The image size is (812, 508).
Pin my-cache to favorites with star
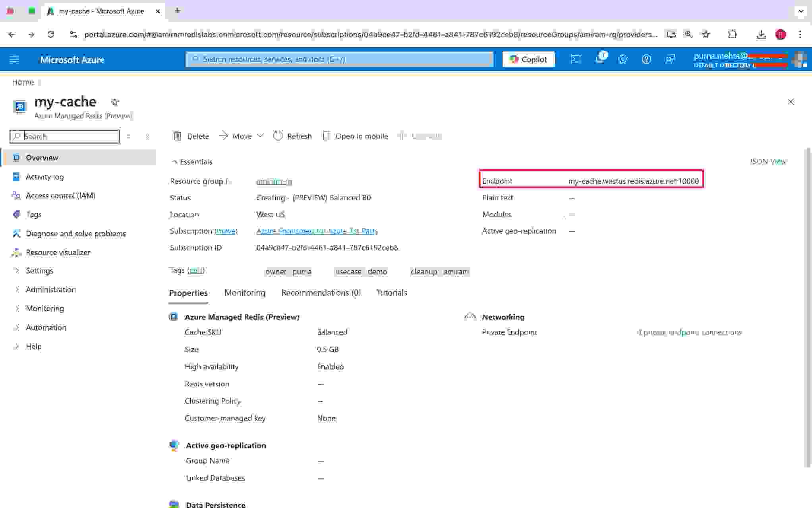[x=115, y=102]
